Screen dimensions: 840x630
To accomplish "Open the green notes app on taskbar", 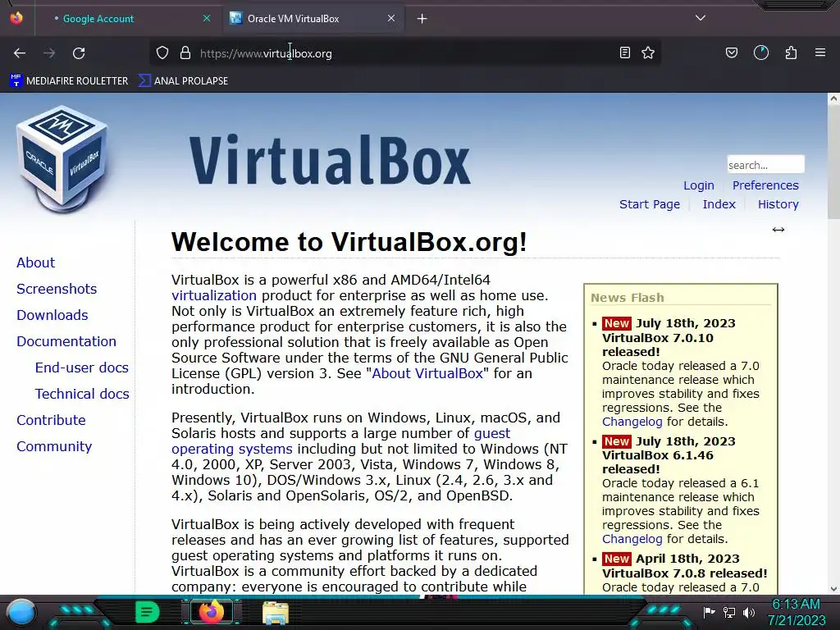I will pos(147,612).
